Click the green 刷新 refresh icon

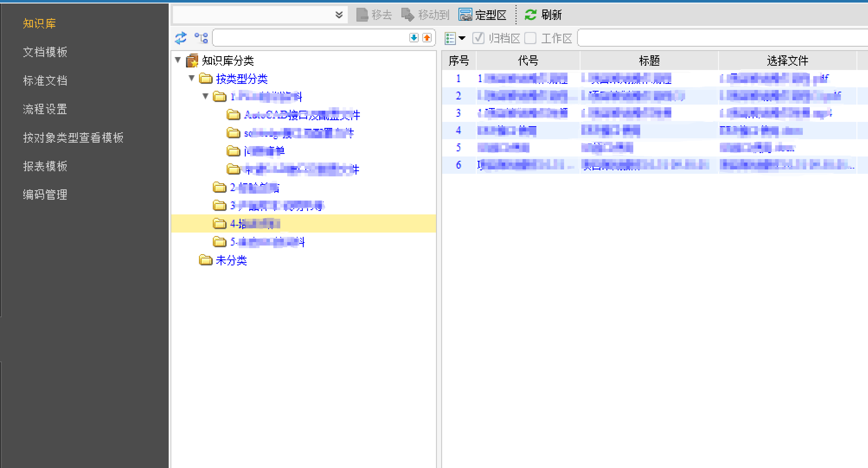[x=530, y=14]
